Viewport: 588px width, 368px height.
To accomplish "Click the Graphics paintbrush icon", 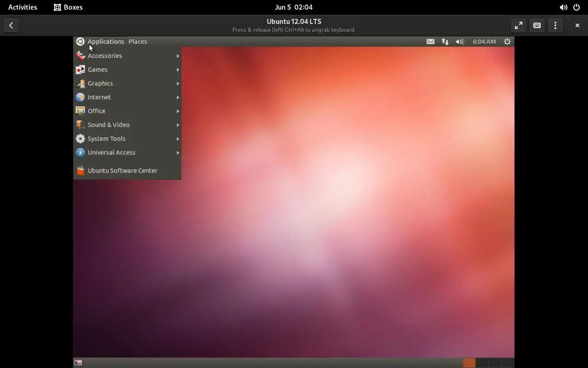I will point(80,83).
